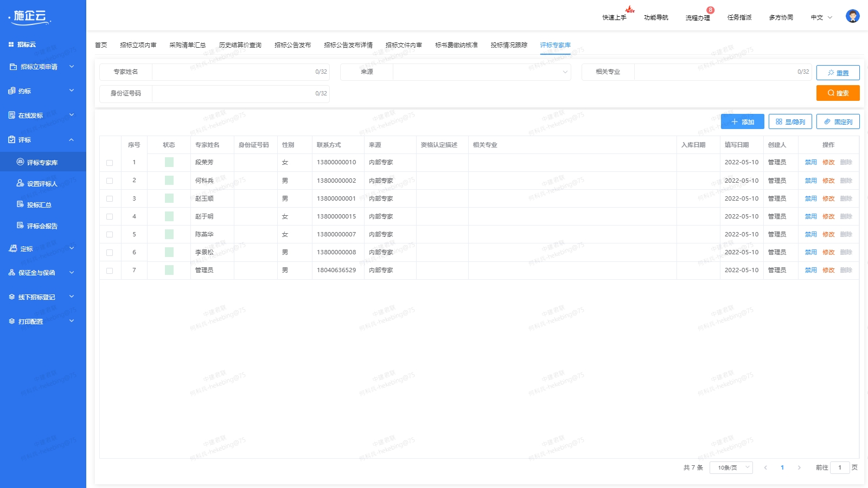Open the user avatar menu
The height and width of the screenshot is (488, 868).
pyautogui.click(x=852, y=16)
